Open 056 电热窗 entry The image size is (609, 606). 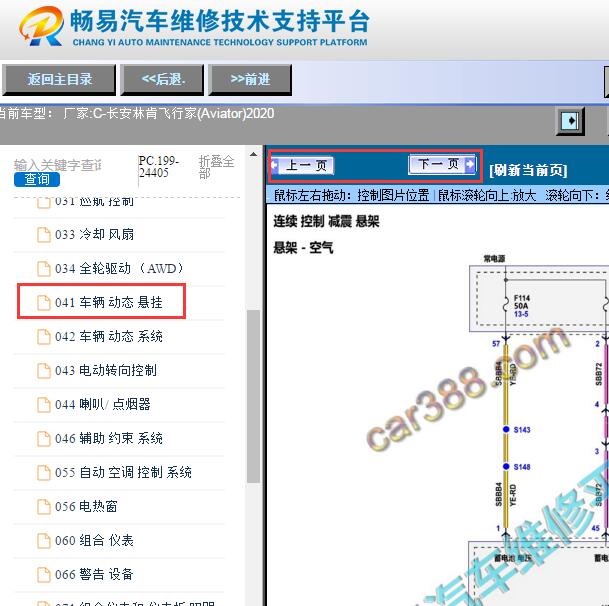(x=86, y=507)
